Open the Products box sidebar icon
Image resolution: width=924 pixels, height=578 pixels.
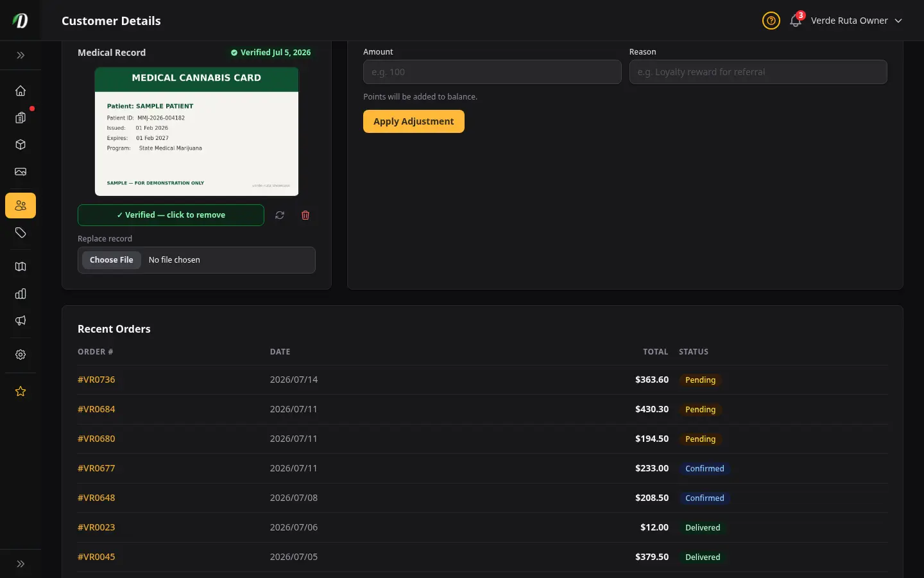tap(21, 144)
